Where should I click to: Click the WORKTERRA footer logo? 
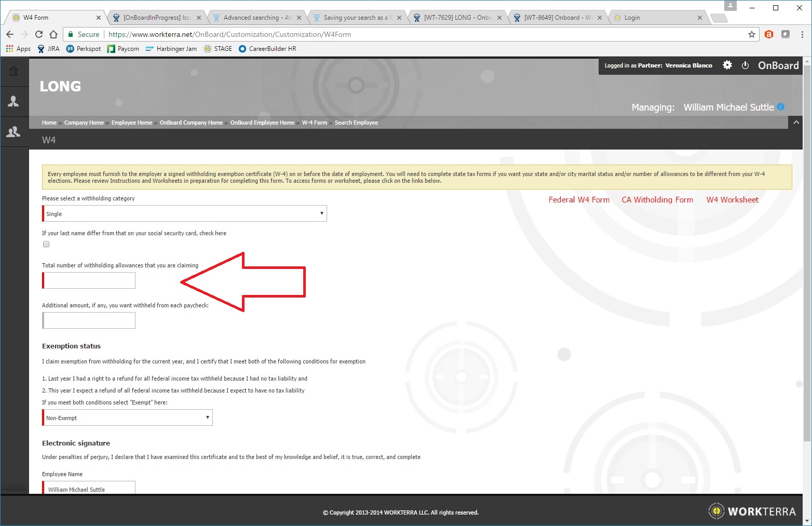(x=752, y=511)
